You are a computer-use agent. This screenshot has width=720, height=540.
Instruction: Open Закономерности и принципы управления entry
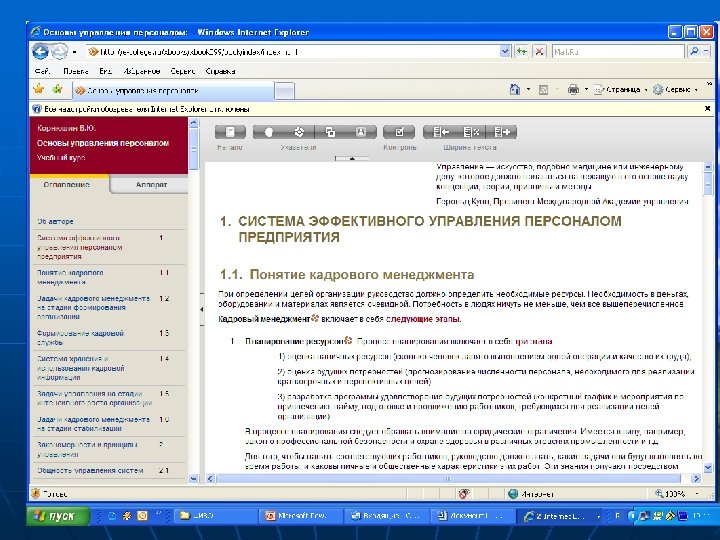[87, 450]
